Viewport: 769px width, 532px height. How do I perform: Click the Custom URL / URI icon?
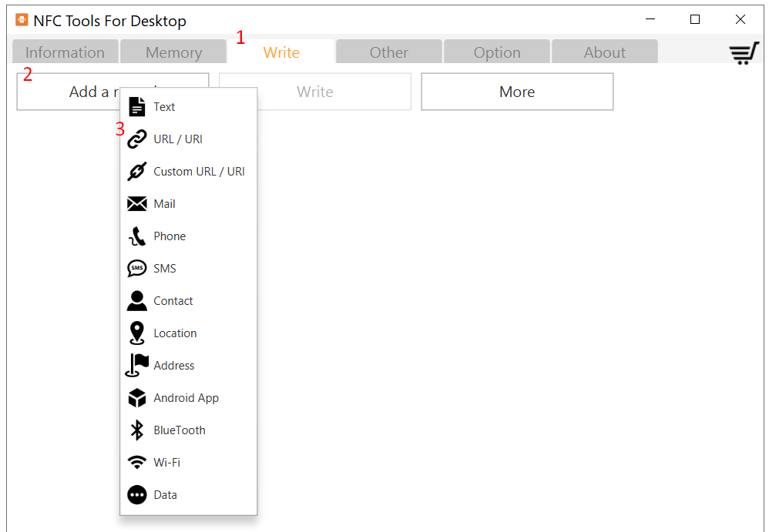(x=137, y=172)
